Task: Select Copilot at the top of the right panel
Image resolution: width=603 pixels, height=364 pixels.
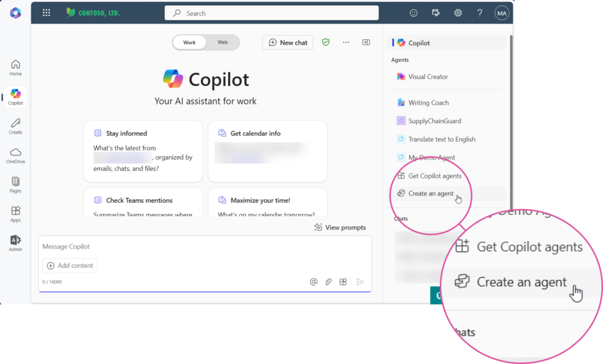Action: 446,43
